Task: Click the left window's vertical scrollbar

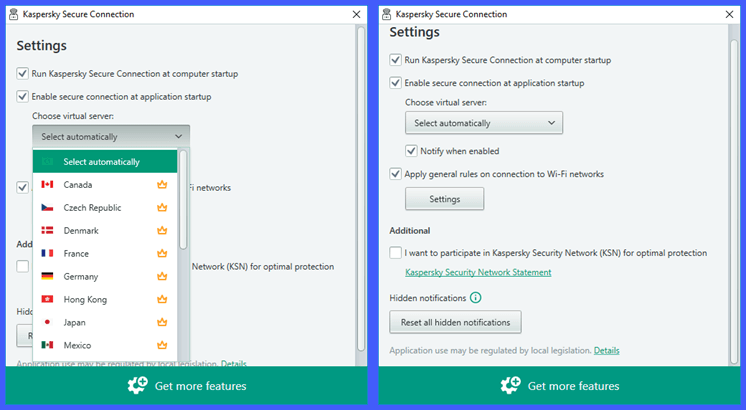Action: pos(361,188)
